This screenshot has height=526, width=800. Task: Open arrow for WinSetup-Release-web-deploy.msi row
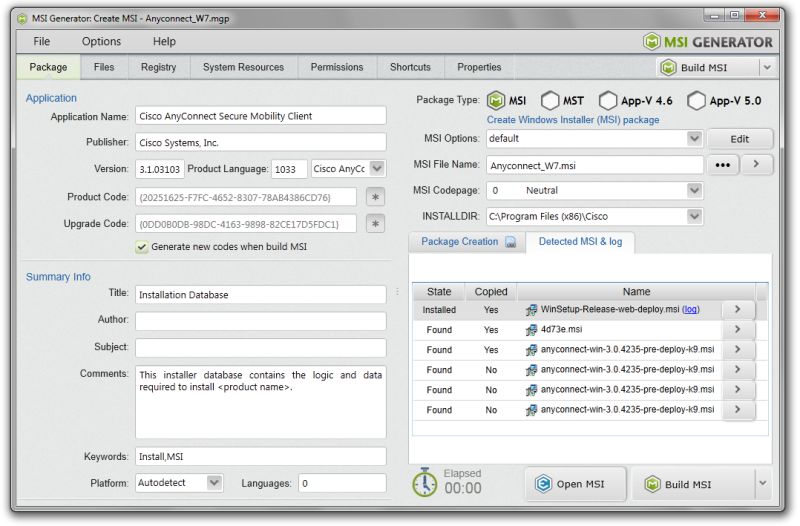click(738, 309)
